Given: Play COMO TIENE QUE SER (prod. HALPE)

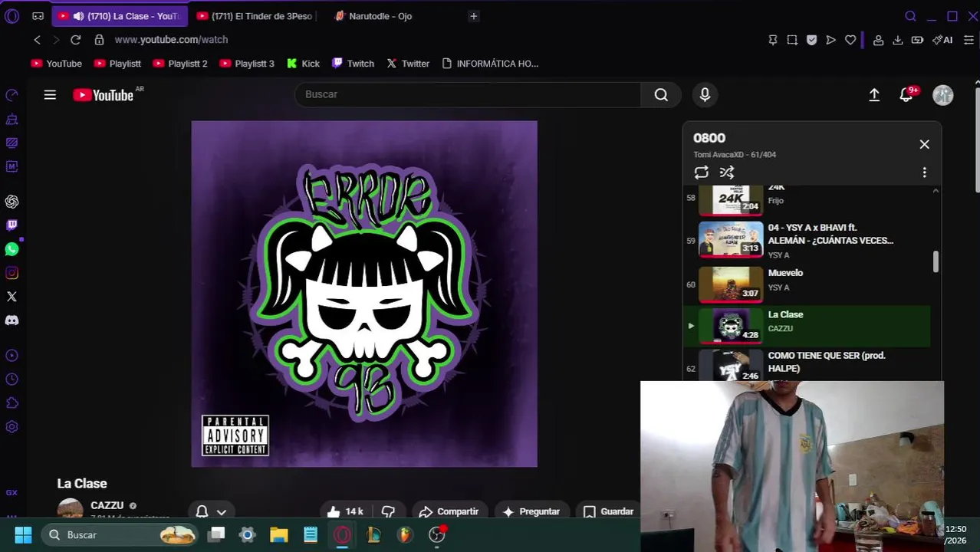Looking at the screenshot, I should [807, 365].
